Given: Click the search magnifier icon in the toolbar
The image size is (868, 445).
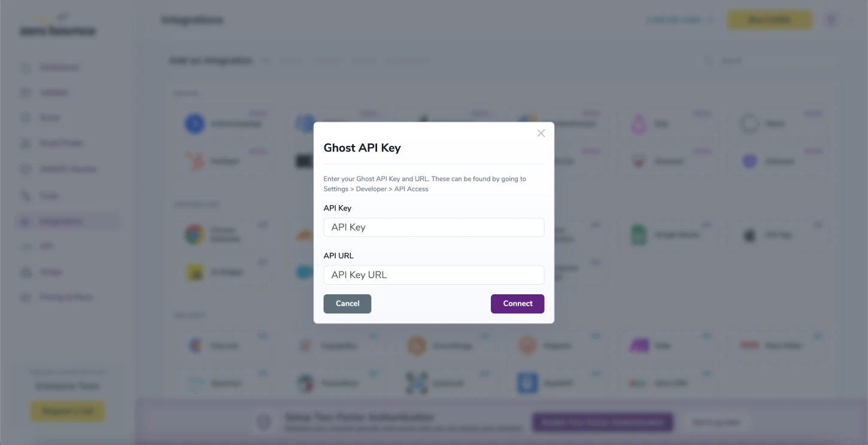Looking at the screenshot, I should pyautogui.click(x=709, y=60).
